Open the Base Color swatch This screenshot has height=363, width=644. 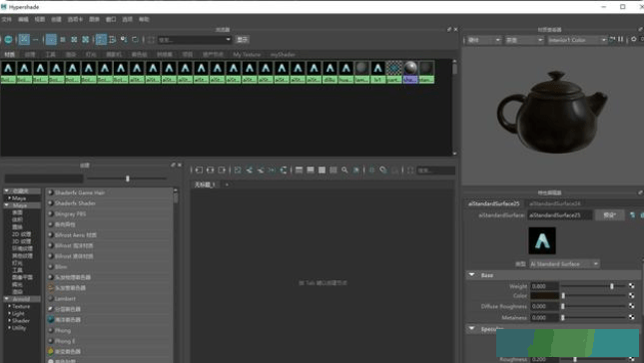544,295
